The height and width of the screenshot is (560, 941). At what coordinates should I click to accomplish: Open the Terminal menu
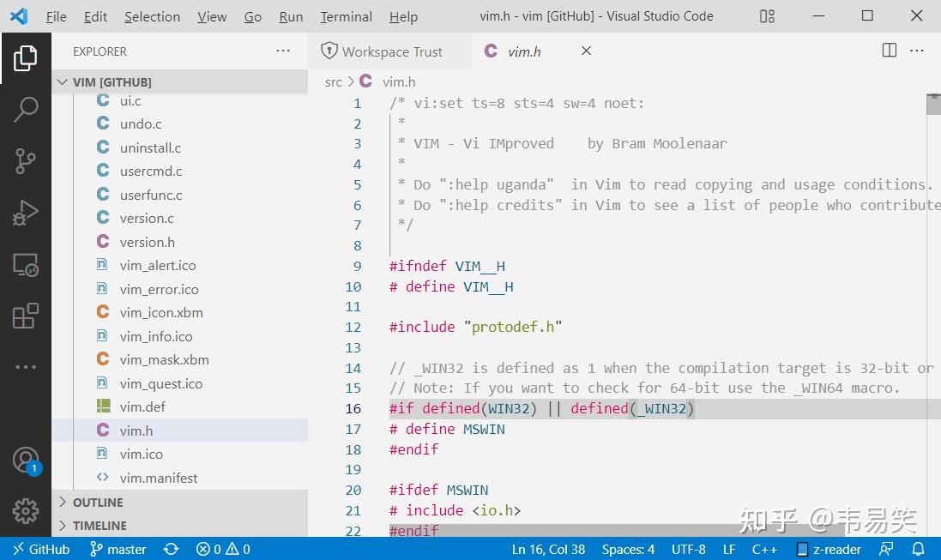[x=346, y=16]
